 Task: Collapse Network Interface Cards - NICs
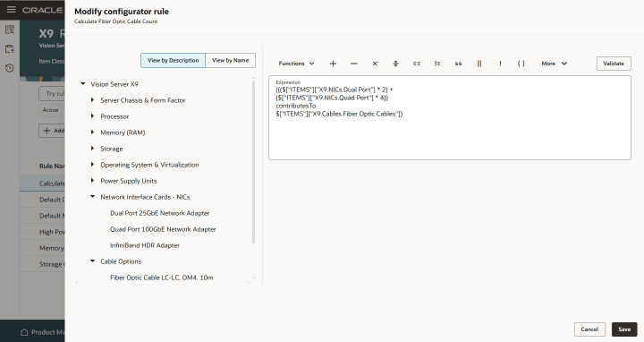click(92, 197)
